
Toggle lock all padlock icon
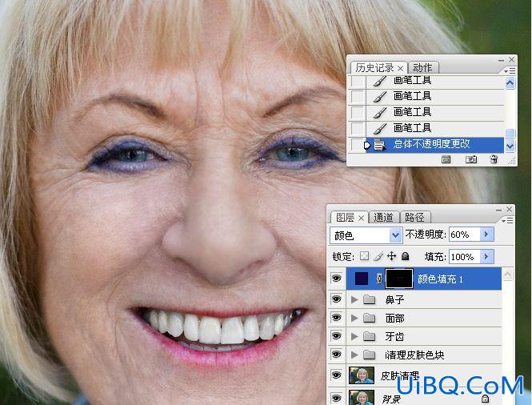(x=405, y=256)
